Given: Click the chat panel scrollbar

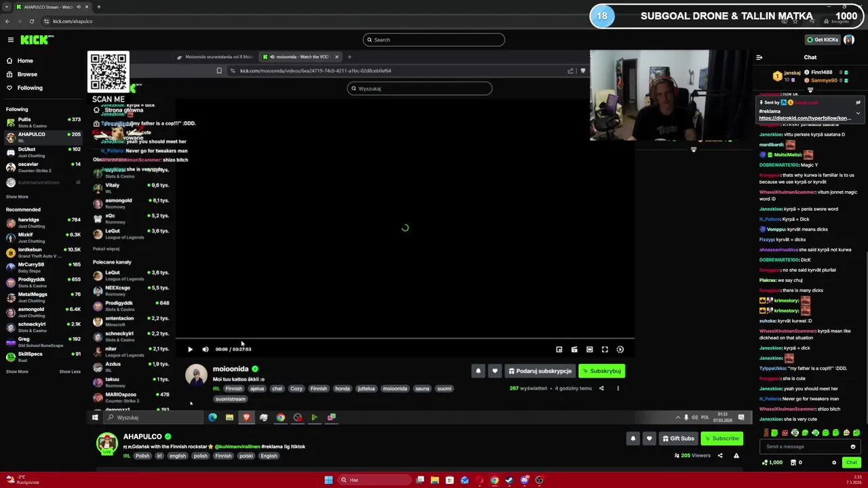Looking at the screenshot, I should [866, 339].
